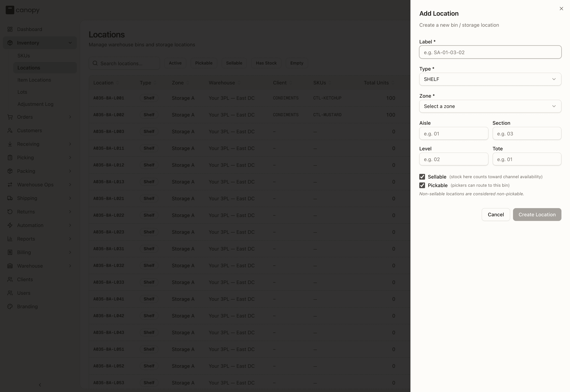
Task: Click the search magnifier icon
Action: (95, 63)
